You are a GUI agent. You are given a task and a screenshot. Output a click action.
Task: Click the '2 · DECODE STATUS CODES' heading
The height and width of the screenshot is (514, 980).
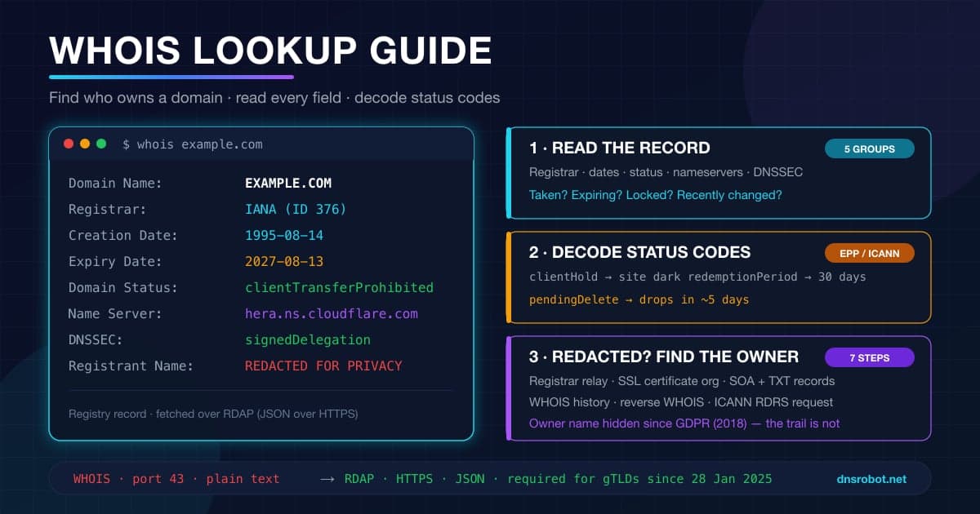coord(640,253)
